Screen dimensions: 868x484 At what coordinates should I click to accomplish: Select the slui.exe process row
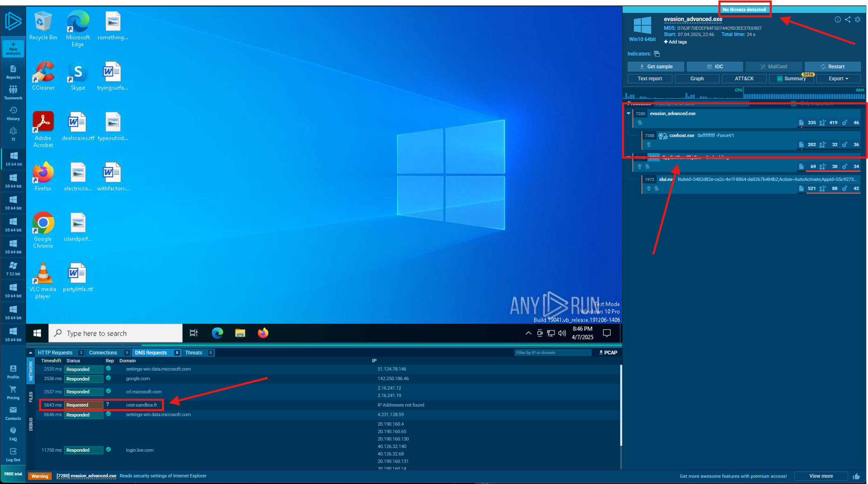point(751,184)
